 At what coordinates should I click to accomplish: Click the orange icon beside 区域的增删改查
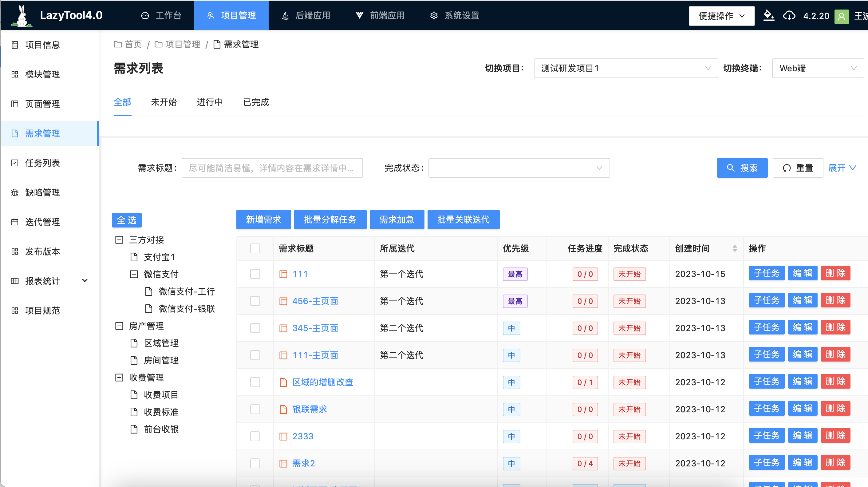coord(283,382)
